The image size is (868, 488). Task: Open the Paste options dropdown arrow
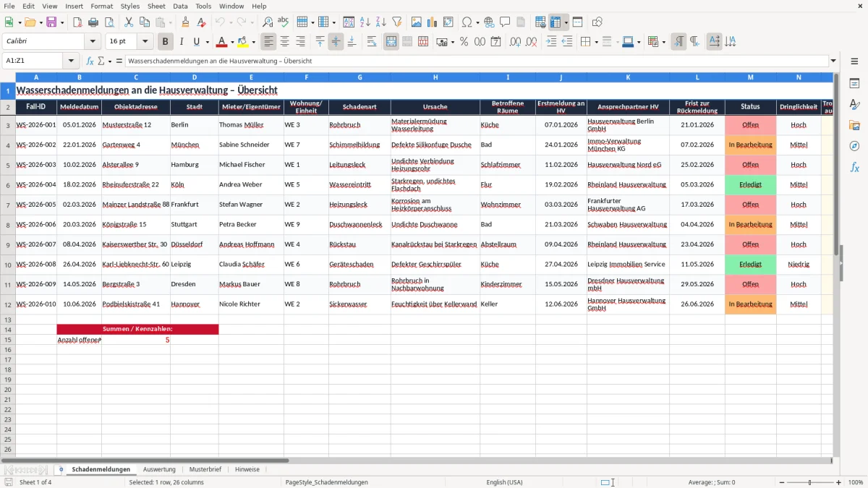coord(170,22)
